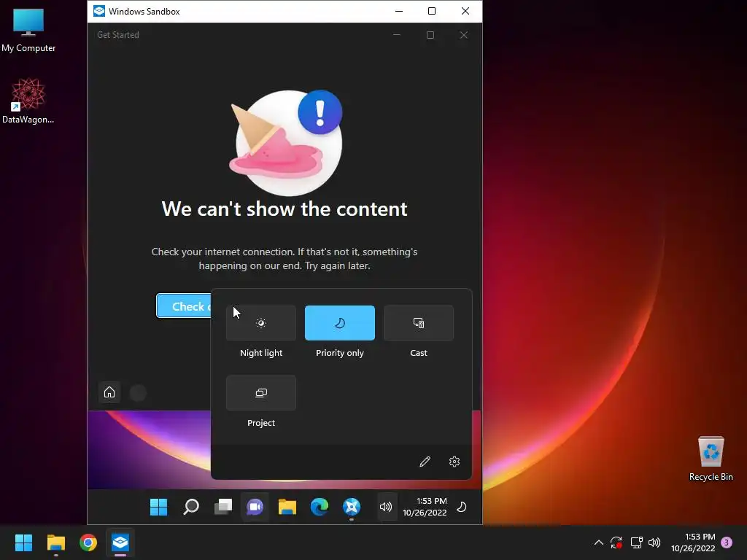This screenshot has width=747, height=560.
Task: Open the notification badge showing 3
Action: [727, 542]
